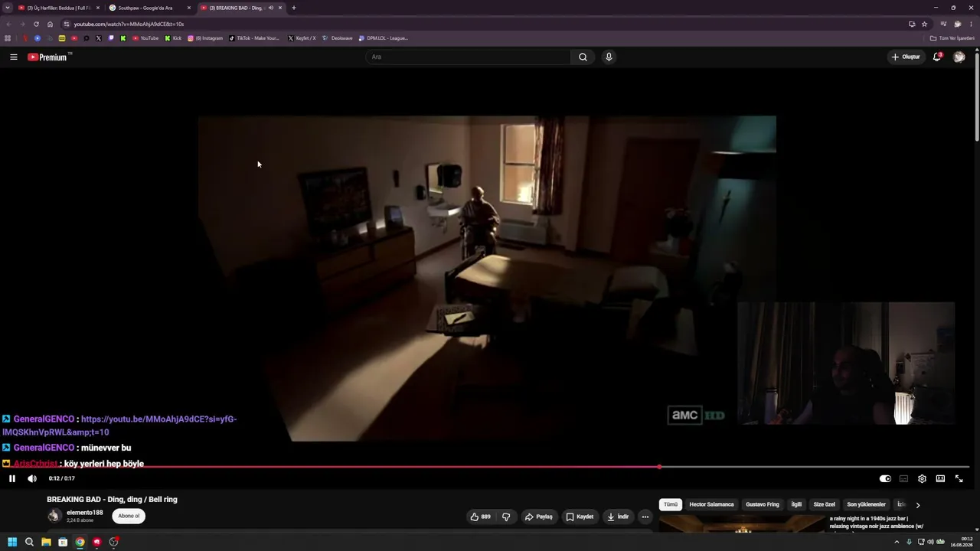Image resolution: width=980 pixels, height=551 pixels.
Task: Open the YouTube account avatar menu
Action: click(959, 57)
